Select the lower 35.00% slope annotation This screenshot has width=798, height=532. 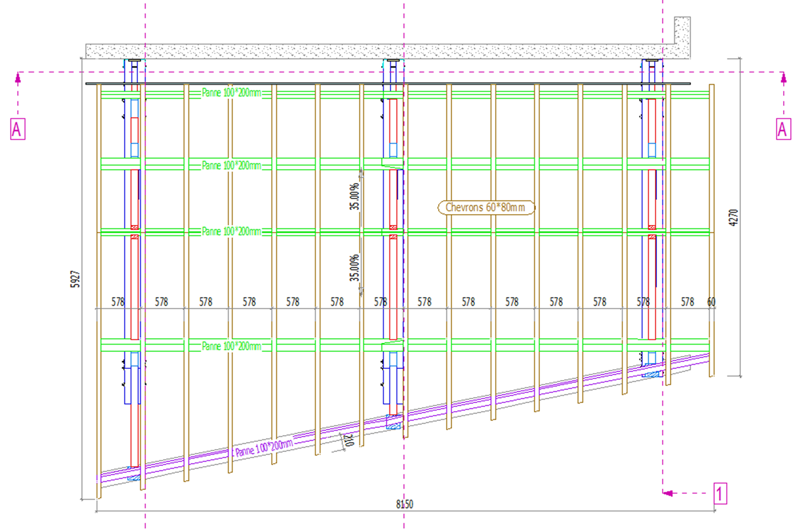click(354, 268)
